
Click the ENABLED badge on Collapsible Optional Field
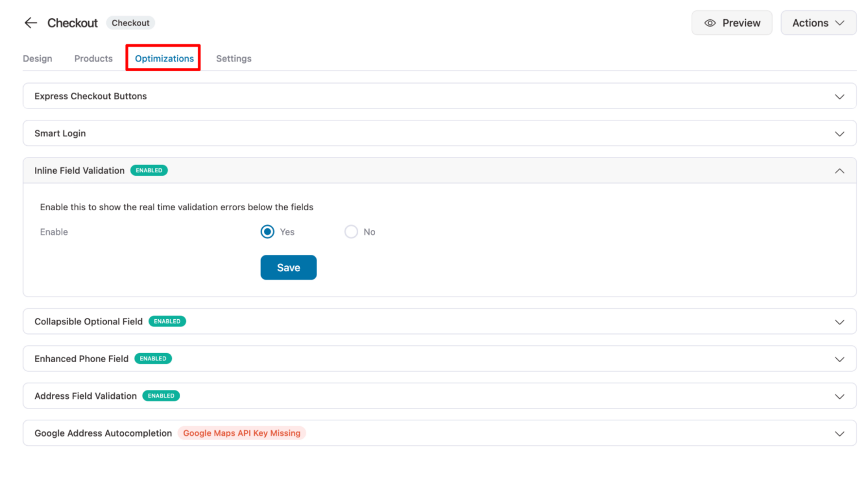pos(167,321)
